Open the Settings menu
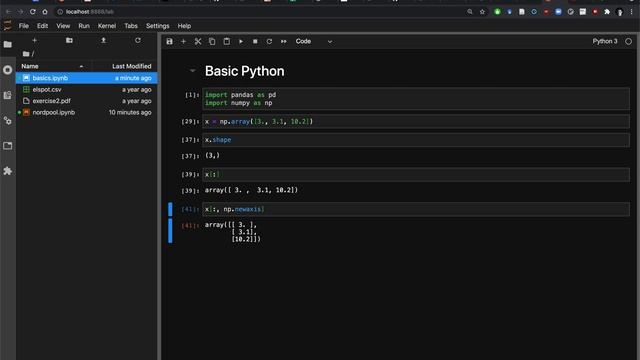 click(158, 26)
